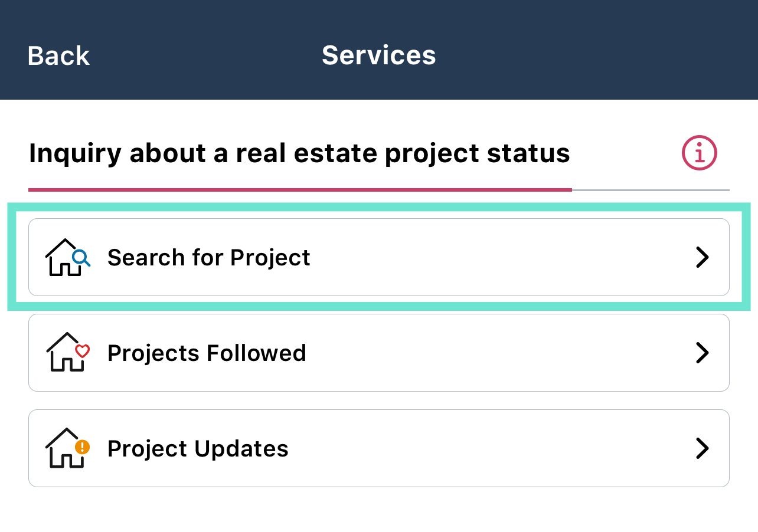The height and width of the screenshot is (532, 758).
Task: Click the house icon for Project Updates
Action: click(64, 448)
